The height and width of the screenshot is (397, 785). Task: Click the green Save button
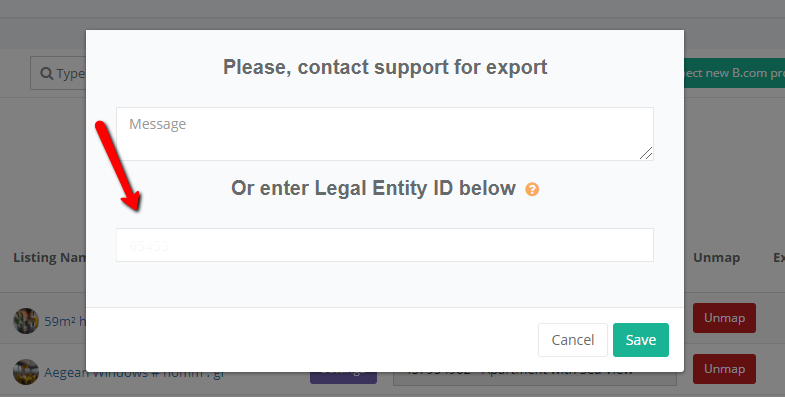pyautogui.click(x=641, y=340)
